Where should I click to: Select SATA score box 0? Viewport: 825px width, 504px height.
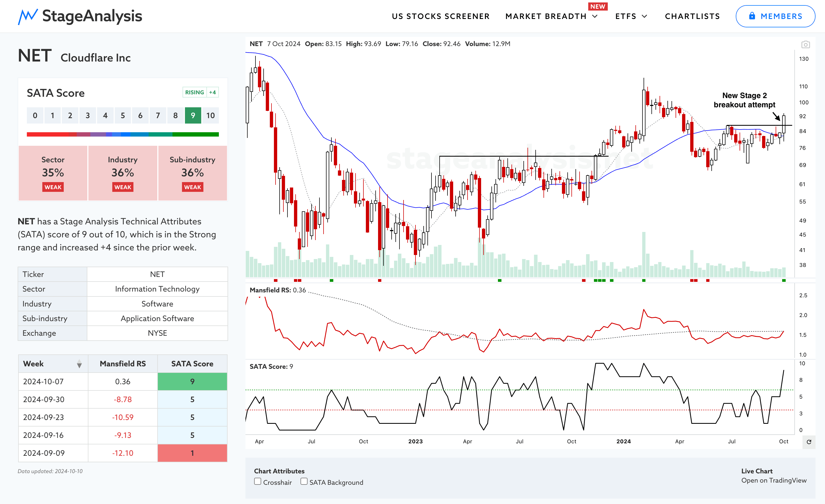tap(35, 115)
